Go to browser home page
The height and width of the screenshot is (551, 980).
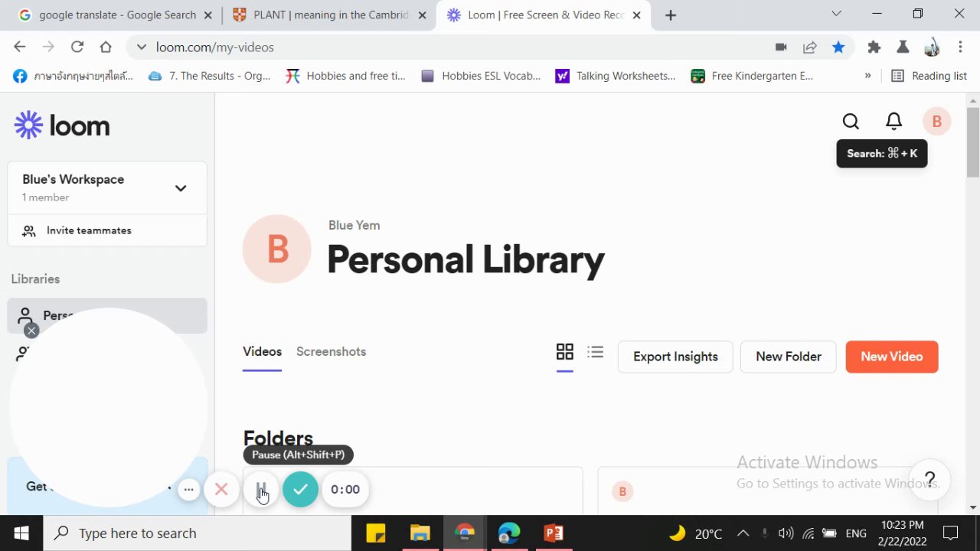[x=106, y=47]
